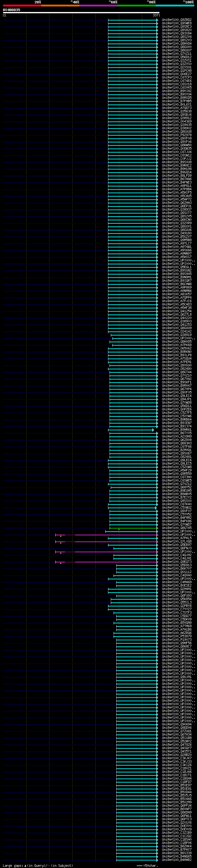Select the UniRef100_Q8S2V4 label

[176, 37]
